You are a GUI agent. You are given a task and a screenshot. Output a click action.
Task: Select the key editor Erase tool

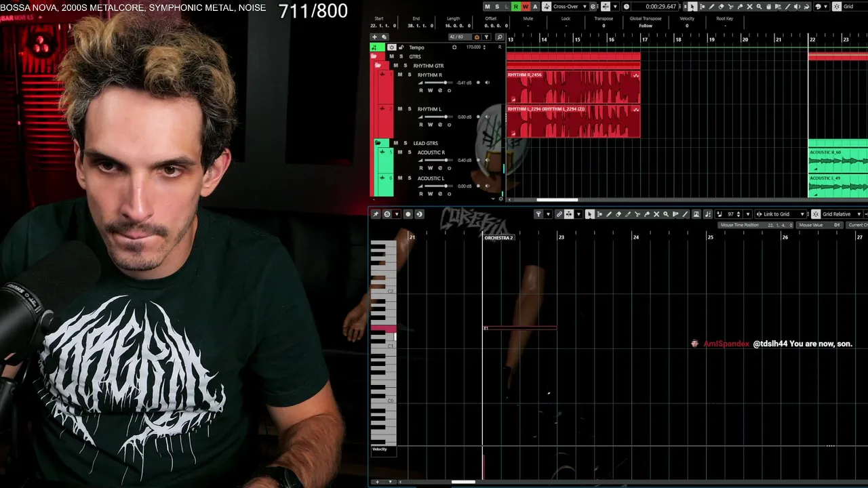[x=618, y=214]
